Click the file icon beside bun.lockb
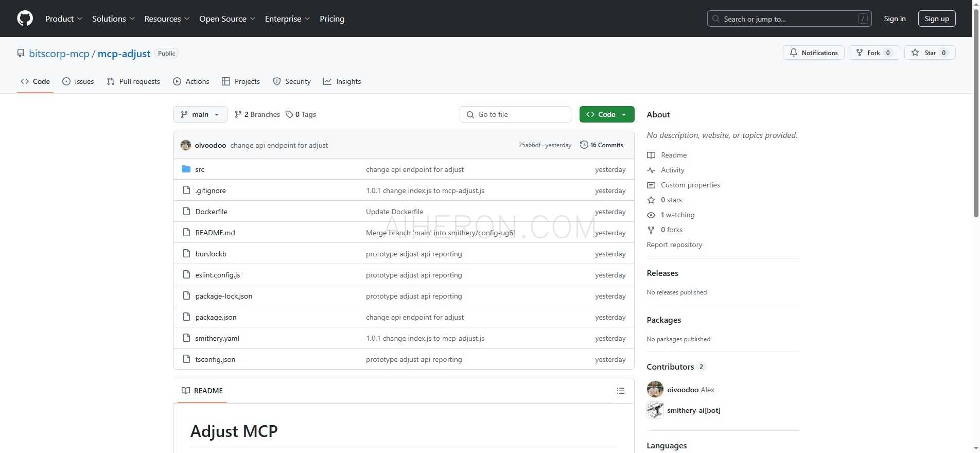 pyautogui.click(x=186, y=254)
